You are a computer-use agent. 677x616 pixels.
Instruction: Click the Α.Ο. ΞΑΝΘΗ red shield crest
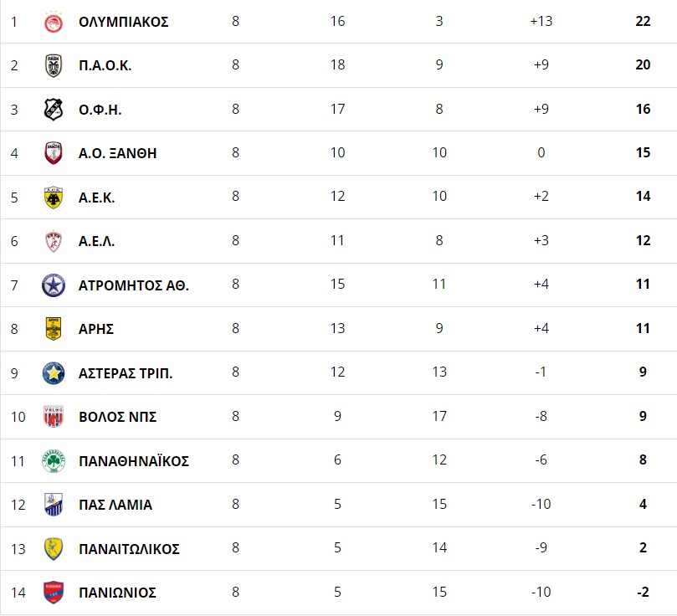click(x=54, y=153)
